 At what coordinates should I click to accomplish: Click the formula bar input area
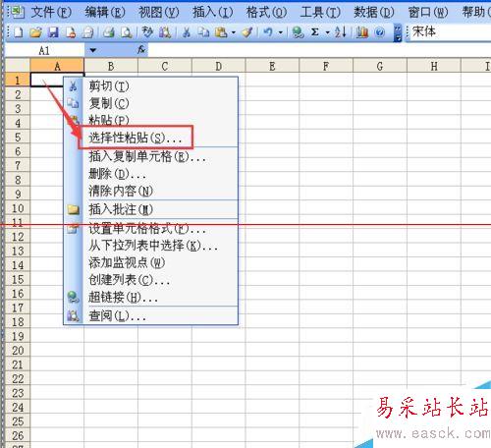click(x=319, y=50)
